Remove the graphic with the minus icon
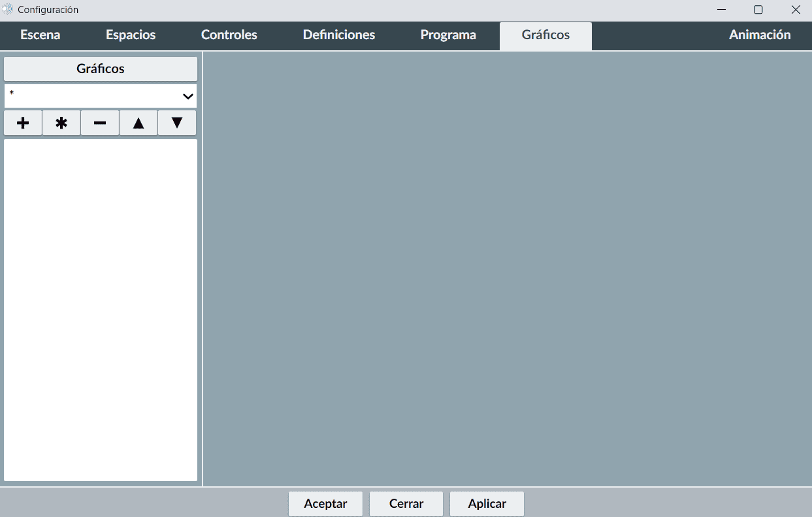 [x=100, y=123]
